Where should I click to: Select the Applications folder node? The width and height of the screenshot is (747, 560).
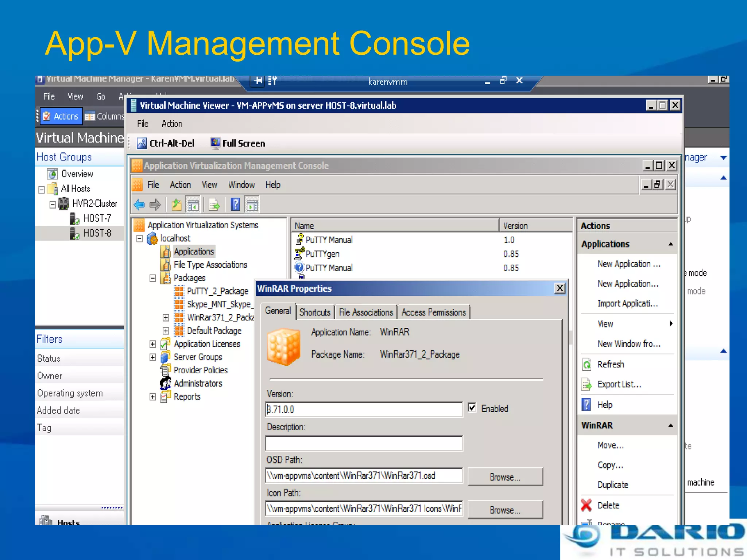[x=194, y=252]
